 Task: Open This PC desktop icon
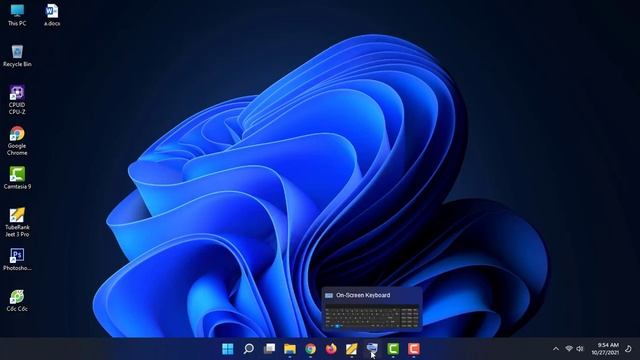point(17,15)
